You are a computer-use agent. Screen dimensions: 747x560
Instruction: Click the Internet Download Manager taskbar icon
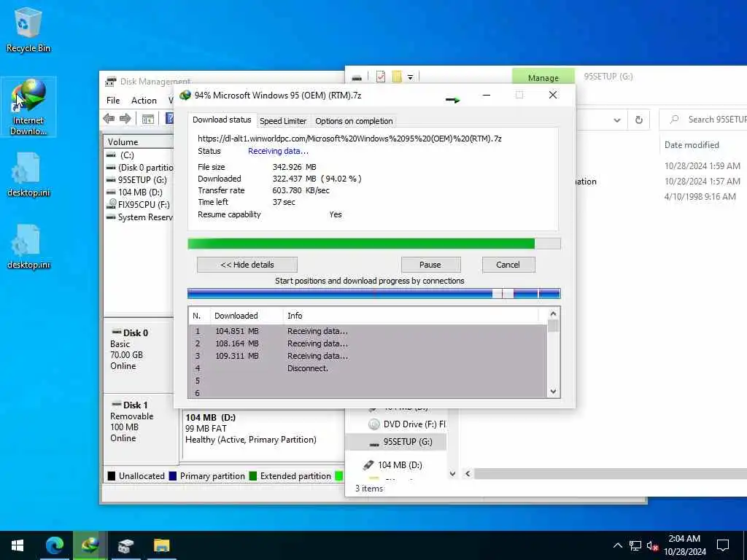(x=90, y=545)
